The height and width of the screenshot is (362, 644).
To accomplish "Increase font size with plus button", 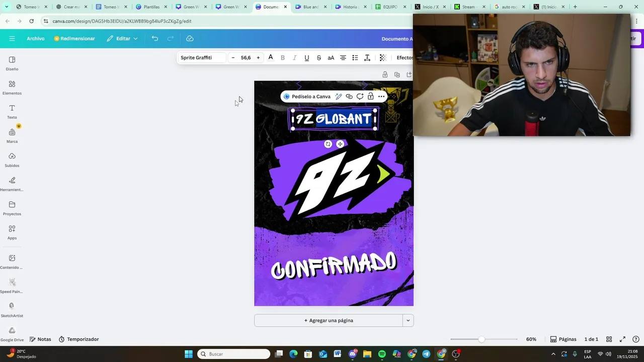I will click(258, 58).
